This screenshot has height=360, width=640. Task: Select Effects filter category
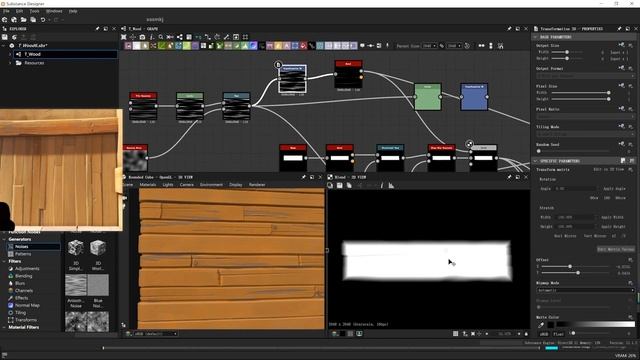click(x=22, y=298)
